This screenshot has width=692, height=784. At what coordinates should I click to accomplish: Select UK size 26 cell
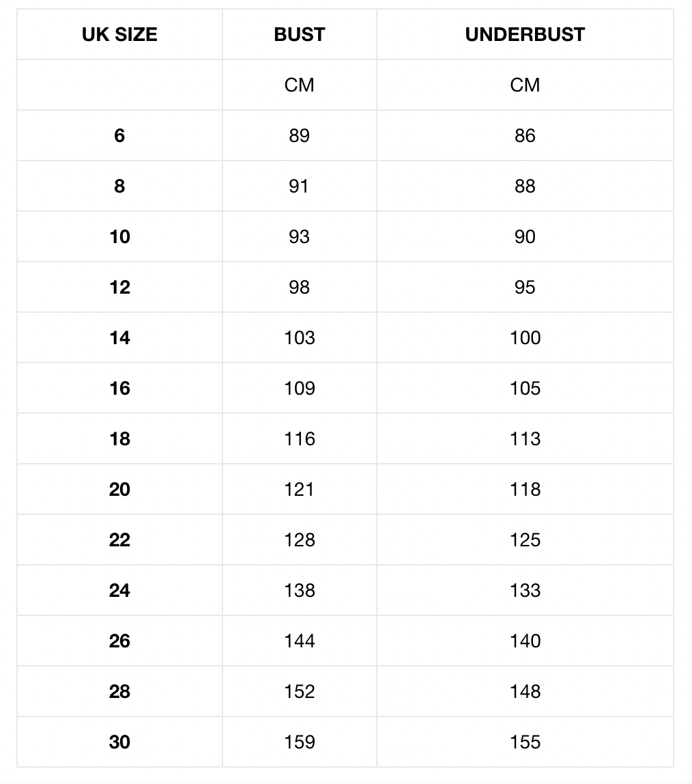[x=119, y=641]
